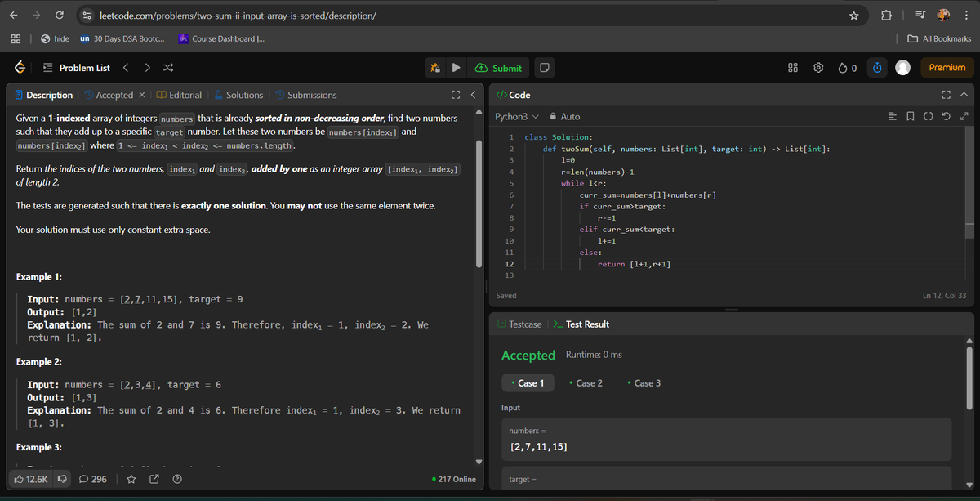
Task: Click the LeetCode logo home icon
Action: pyautogui.click(x=20, y=68)
